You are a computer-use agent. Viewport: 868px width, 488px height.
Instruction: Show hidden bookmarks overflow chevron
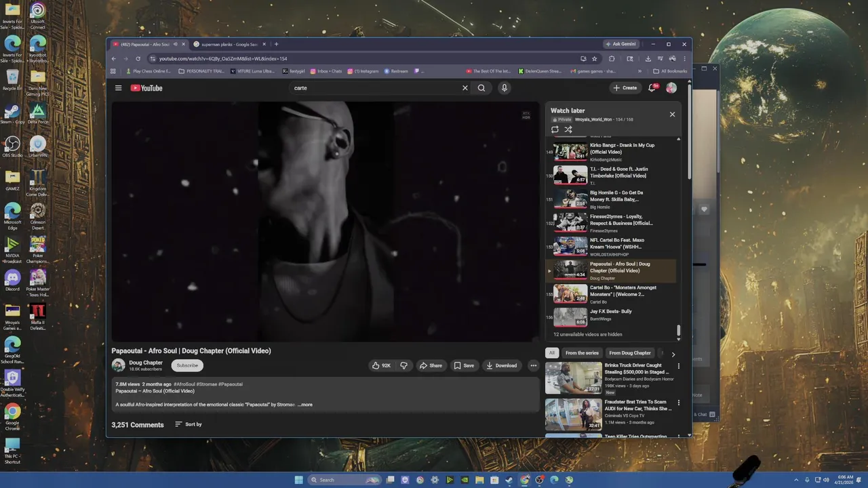click(x=640, y=71)
